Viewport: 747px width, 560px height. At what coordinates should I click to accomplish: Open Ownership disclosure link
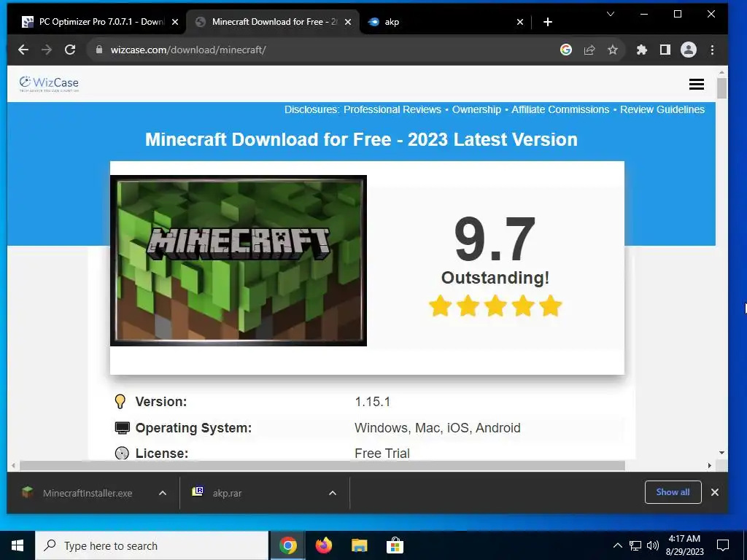476,109
